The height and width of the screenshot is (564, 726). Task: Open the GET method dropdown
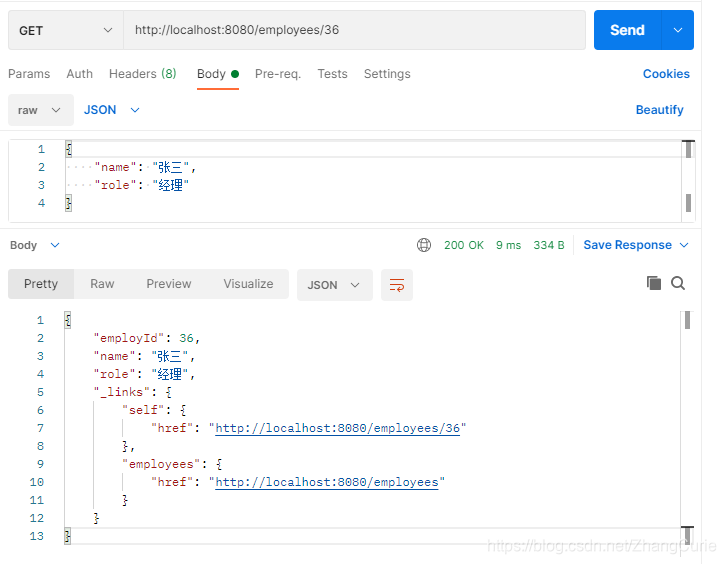click(66, 31)
